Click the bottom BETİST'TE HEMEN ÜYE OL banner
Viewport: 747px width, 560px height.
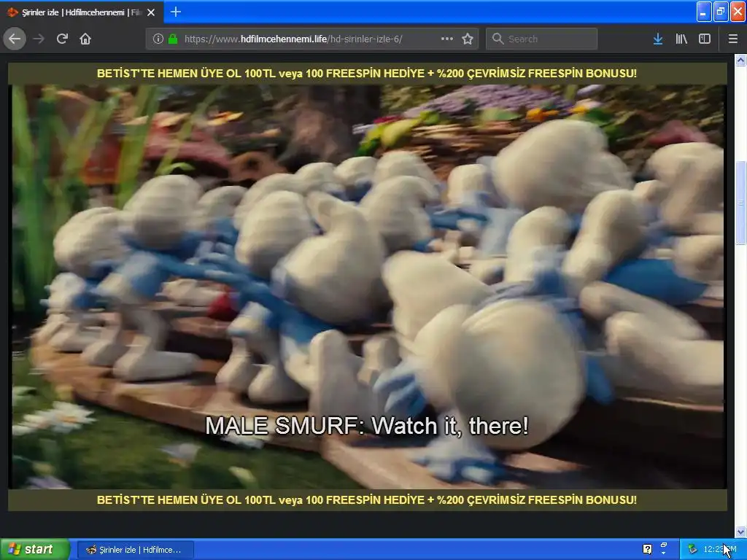click(367, 500)
